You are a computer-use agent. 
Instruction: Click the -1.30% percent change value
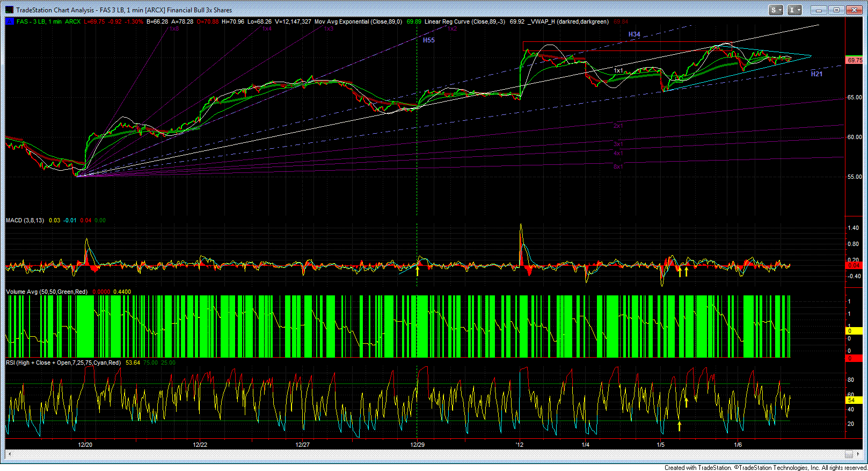[134, 21]
